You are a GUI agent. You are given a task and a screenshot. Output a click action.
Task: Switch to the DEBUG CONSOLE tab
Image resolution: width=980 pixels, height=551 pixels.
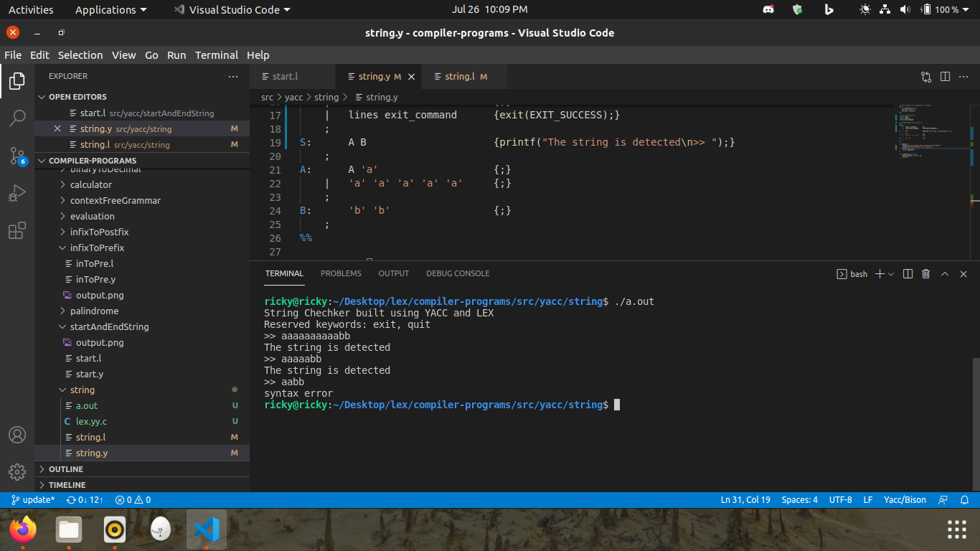point(458,273)
